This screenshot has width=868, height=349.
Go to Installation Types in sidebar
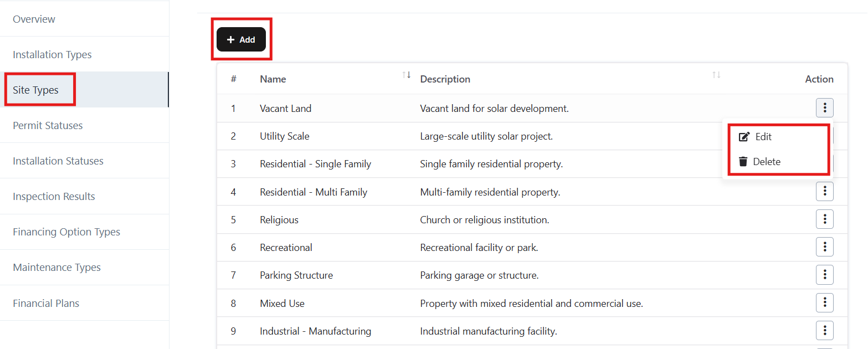click(x=52, y=55)
